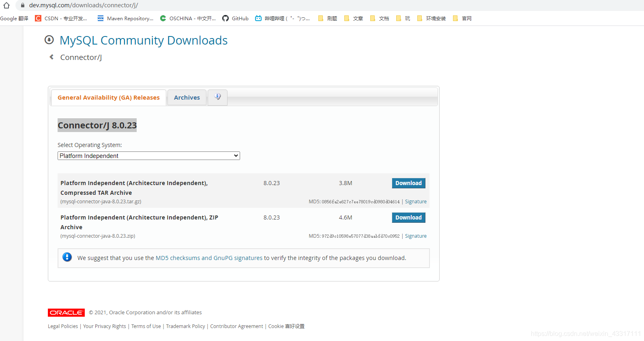644x341 pixels.
Task: Open the Google 翻译 bookmark
Action: [14, 18]
